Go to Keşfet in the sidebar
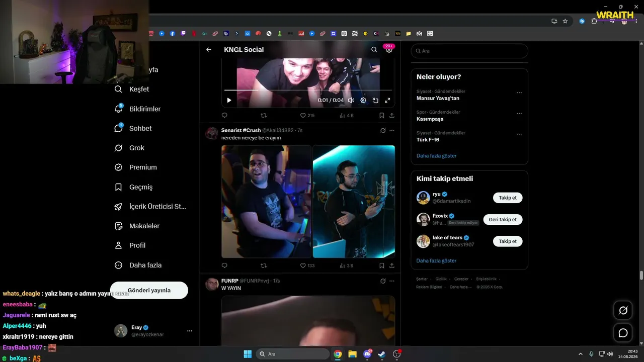Viewport: 644px width, 362px height. pos(132,89)
